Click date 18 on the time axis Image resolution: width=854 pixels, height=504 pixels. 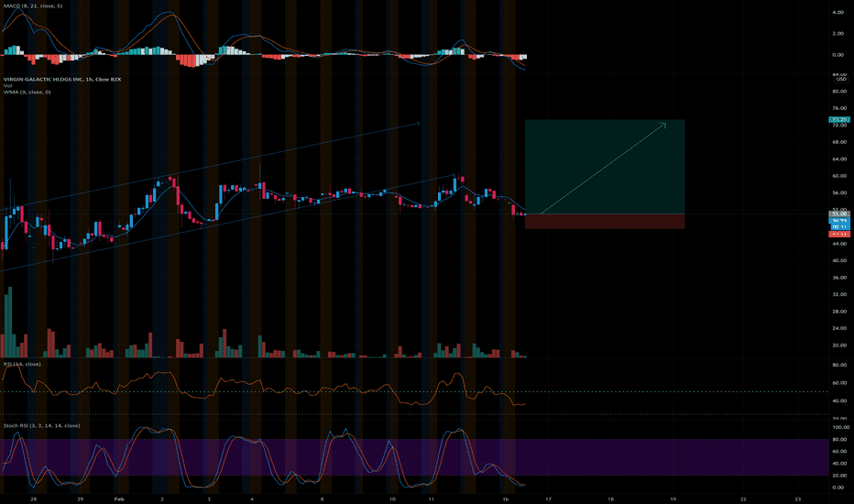[x=610, y=499]
